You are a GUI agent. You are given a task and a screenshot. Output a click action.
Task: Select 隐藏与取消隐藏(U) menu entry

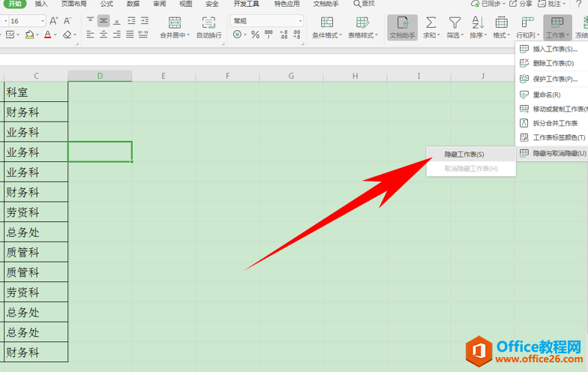552,153
